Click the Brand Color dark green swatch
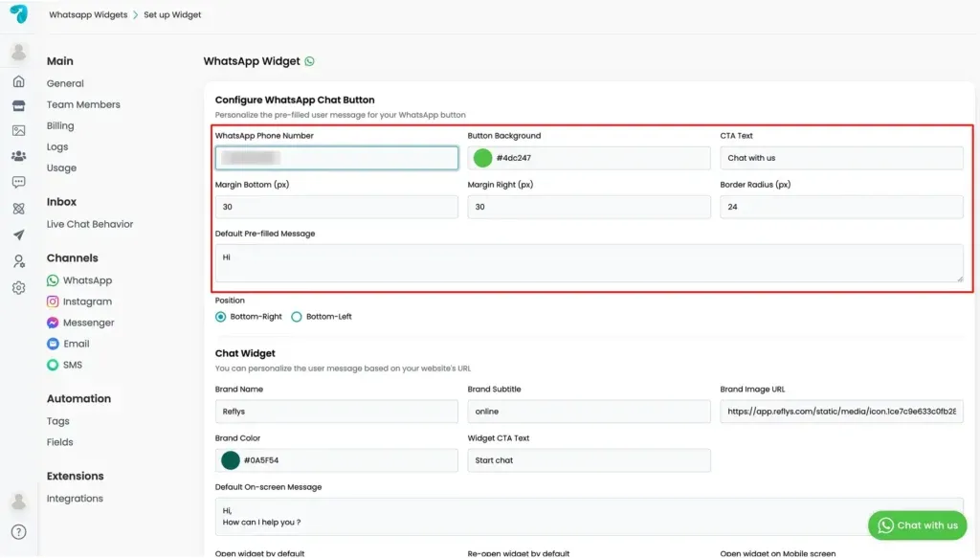Viewport: 980px width, 558px height. point(231,460)
